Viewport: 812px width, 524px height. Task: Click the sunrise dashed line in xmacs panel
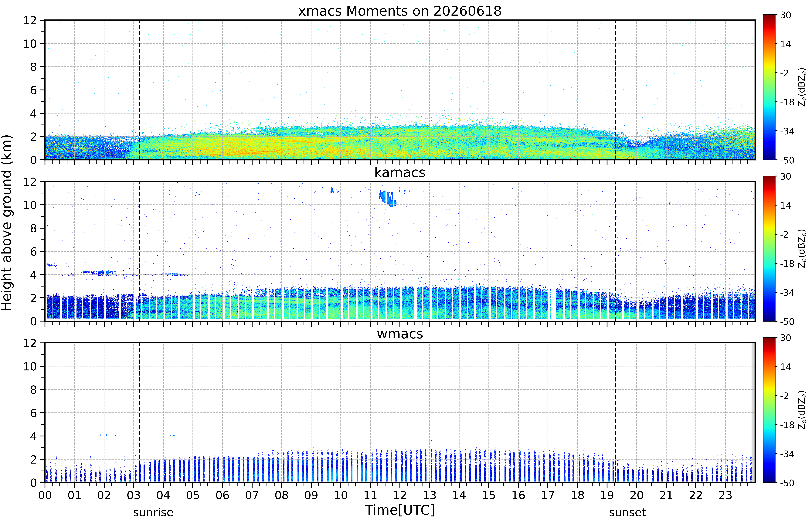pos(139,90)
